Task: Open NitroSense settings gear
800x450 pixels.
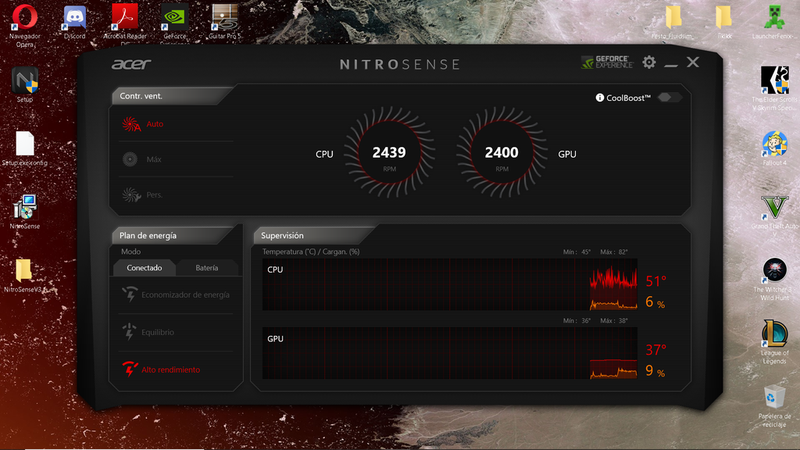Action: click(x=649, y=62)
